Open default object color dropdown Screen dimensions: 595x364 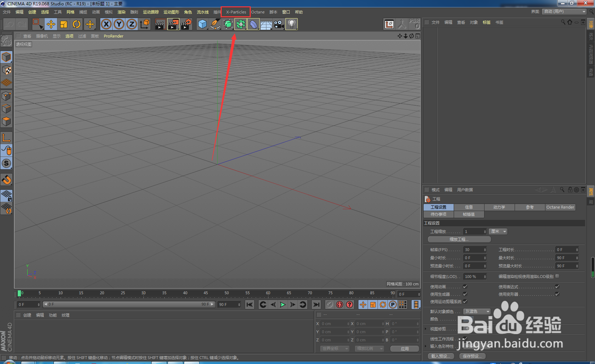[x=477, y=311]
